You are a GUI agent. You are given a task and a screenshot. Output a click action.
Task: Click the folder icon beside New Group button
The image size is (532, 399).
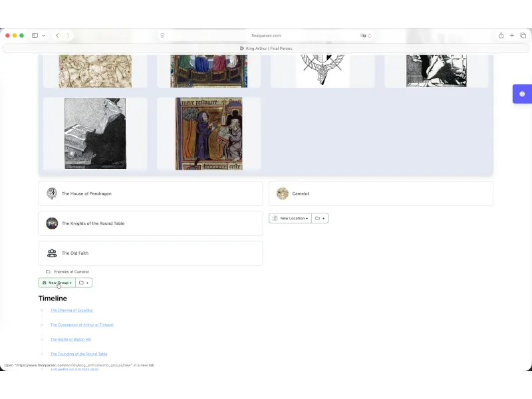click(80, 282)
